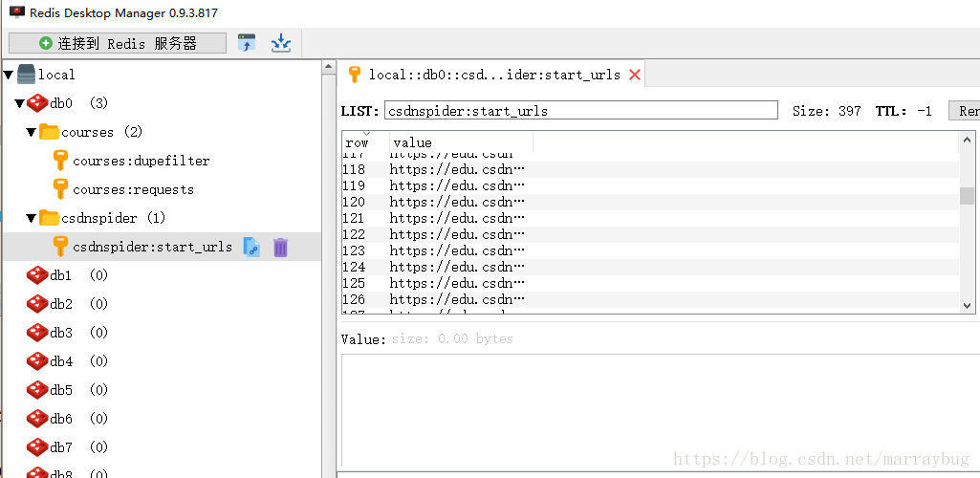The image size is (980, 478).
Task: Select row 124 URL value cell
Action: (457, 267)
